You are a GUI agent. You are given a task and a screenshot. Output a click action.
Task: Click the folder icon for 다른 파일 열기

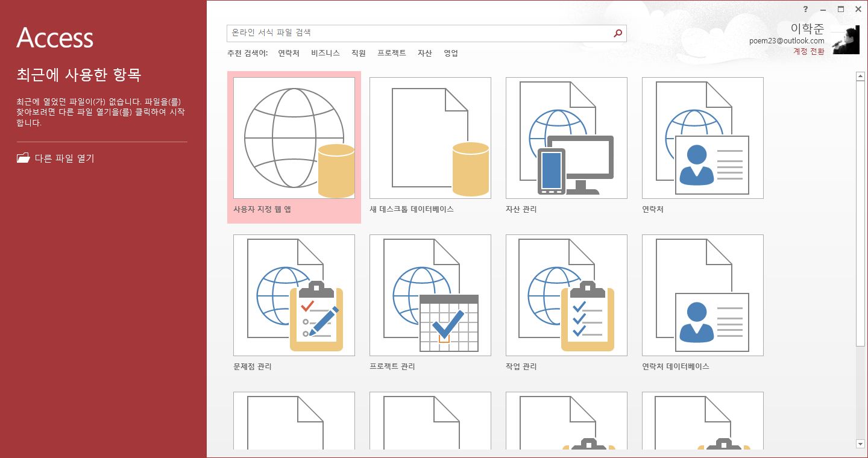click(x=23, y=158)
